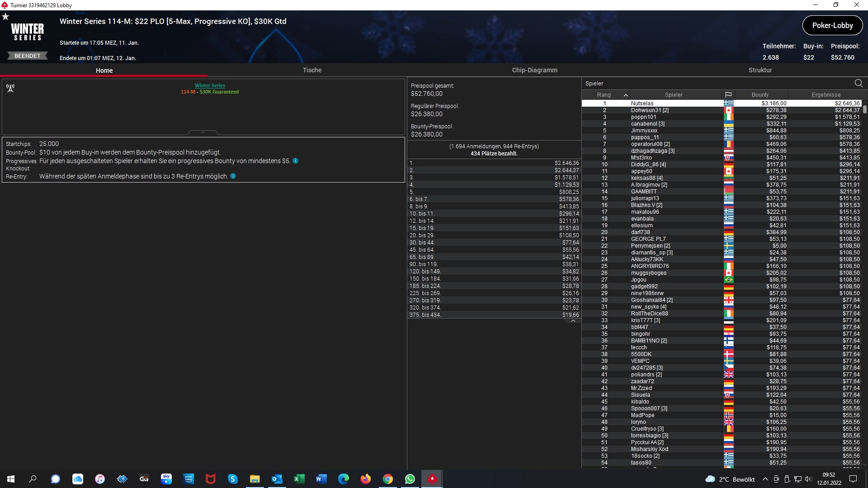Screen dimensions: 868x488
Task: Click info icon next to Re-Entry text
Action: point(233,176)
